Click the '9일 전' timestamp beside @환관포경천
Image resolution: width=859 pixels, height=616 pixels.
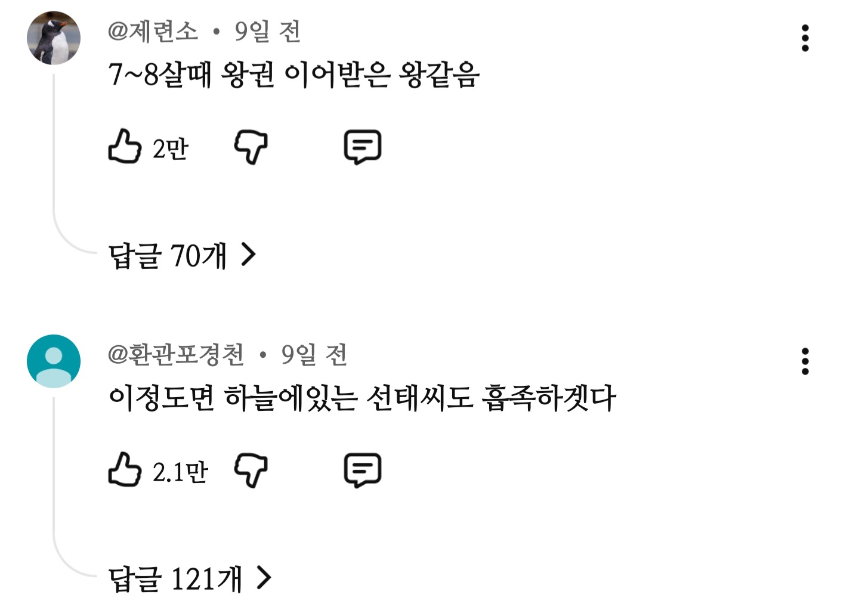pyautogui.click(x=314, y=354)
